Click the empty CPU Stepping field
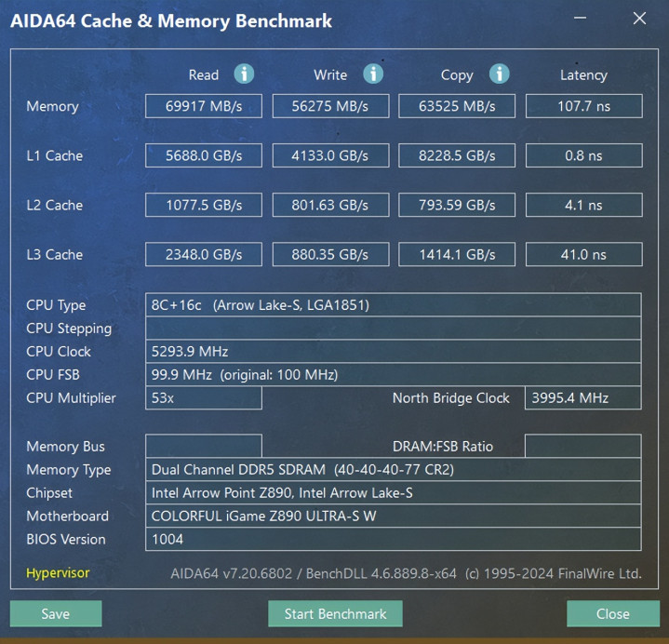This screenshot has width=669, height=644. (x=393, y=329)
